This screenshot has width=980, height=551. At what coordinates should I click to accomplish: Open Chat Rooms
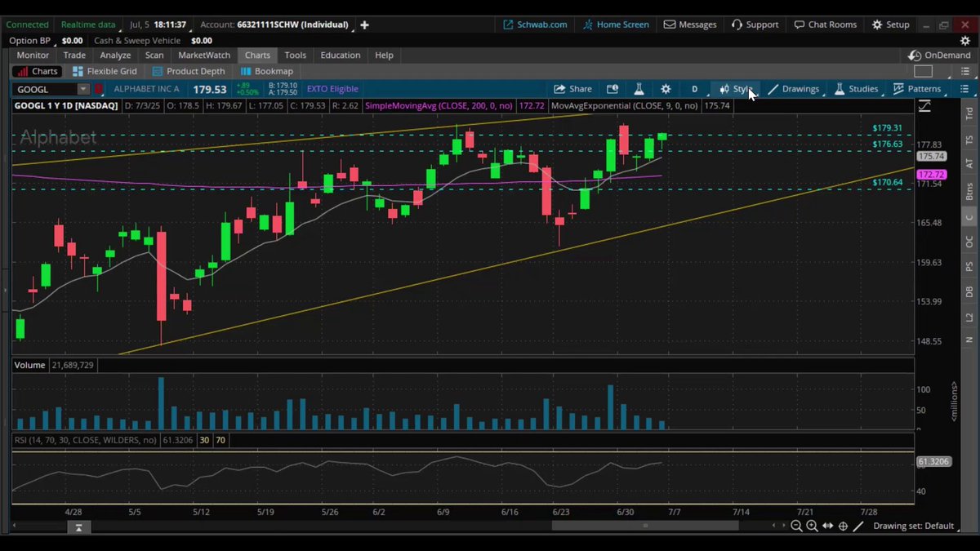(x=826, y=24)
